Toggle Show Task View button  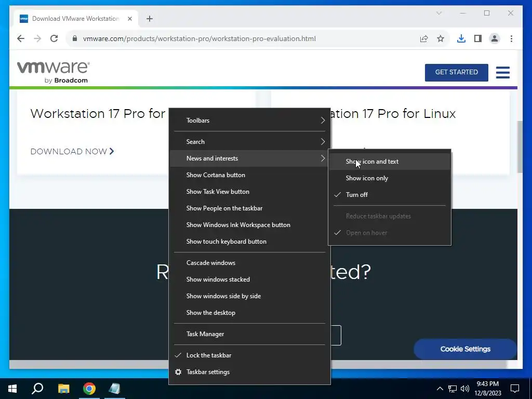(250, 192)
